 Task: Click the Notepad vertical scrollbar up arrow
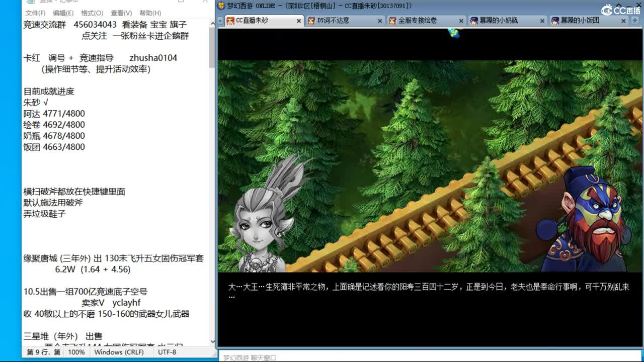(212, 24)
